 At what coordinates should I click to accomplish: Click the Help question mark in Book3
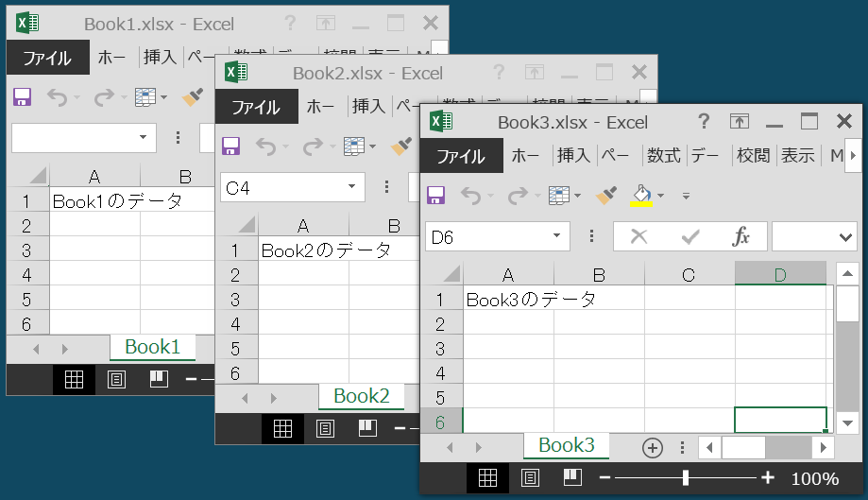click(x=704, y=121)
